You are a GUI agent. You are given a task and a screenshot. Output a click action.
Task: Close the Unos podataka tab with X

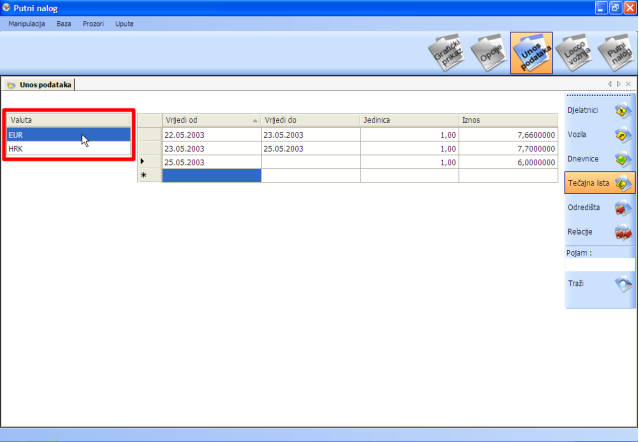tap(628, 84)
